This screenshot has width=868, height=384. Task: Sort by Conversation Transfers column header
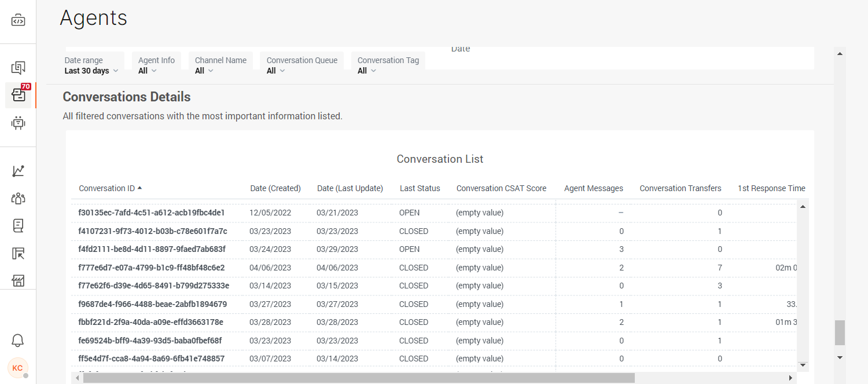681,188
